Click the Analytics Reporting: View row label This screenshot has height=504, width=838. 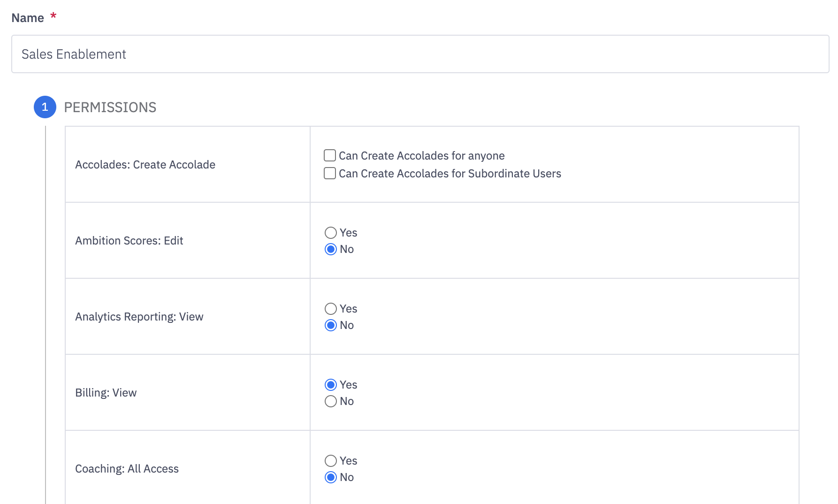139,317
